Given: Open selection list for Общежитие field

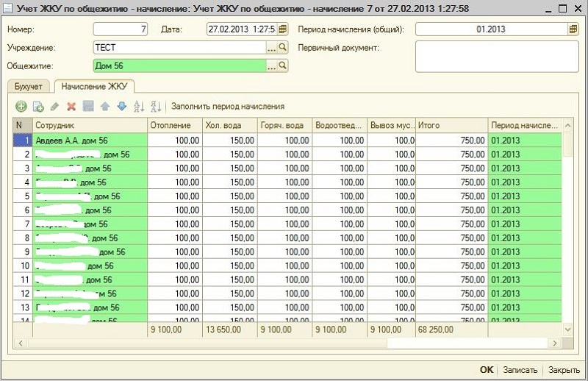Looking at the screenshot, I should [x=270, y=66].
